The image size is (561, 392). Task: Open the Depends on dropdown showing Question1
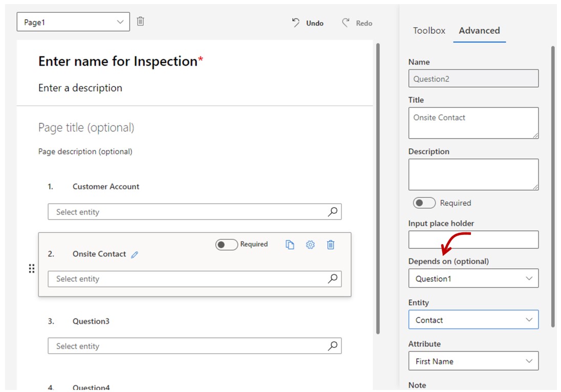(473, 278)
